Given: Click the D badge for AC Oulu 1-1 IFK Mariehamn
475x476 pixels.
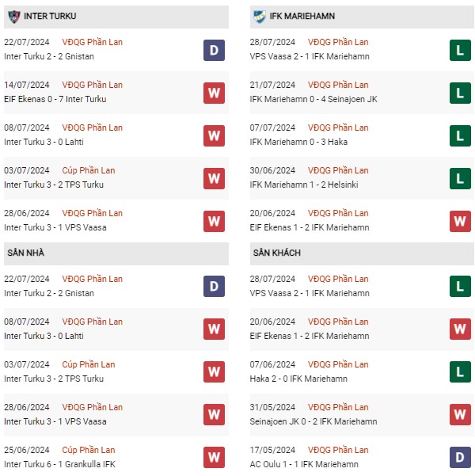Looking at the screenshot, I should pos(460,457).
